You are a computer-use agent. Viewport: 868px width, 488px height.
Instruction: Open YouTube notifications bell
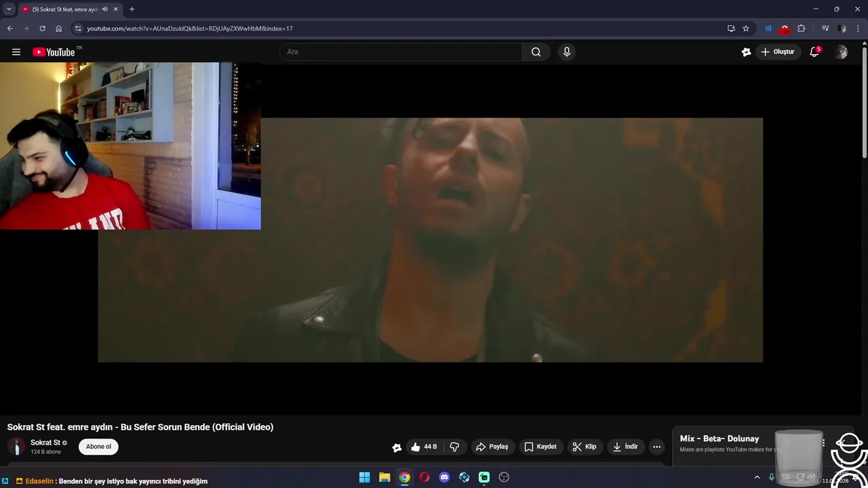pyautogui.click(x=815, y=52)
